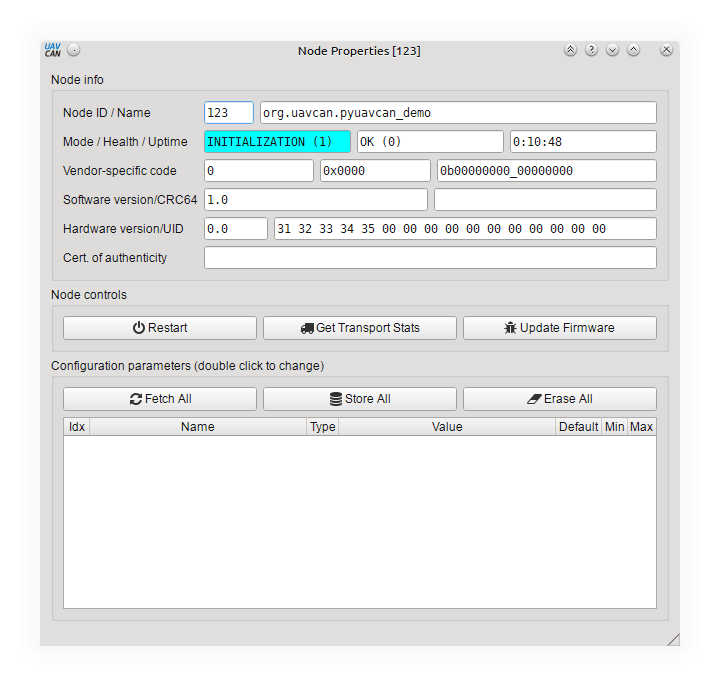The width and height of the screenshot is (720, 686).
Task: Maximize window with the up chevron
Action: coord(633,50)
